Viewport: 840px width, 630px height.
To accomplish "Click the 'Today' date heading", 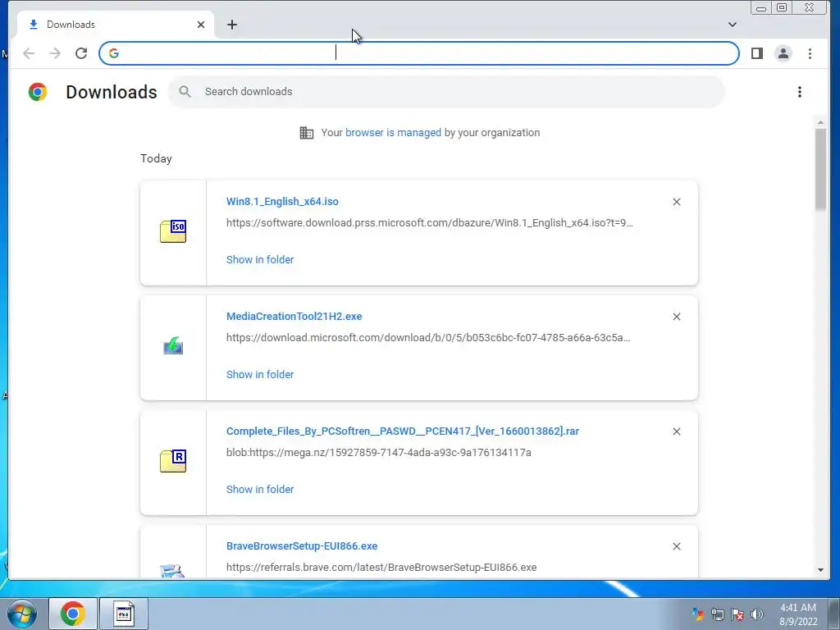I will click(156, 158).
